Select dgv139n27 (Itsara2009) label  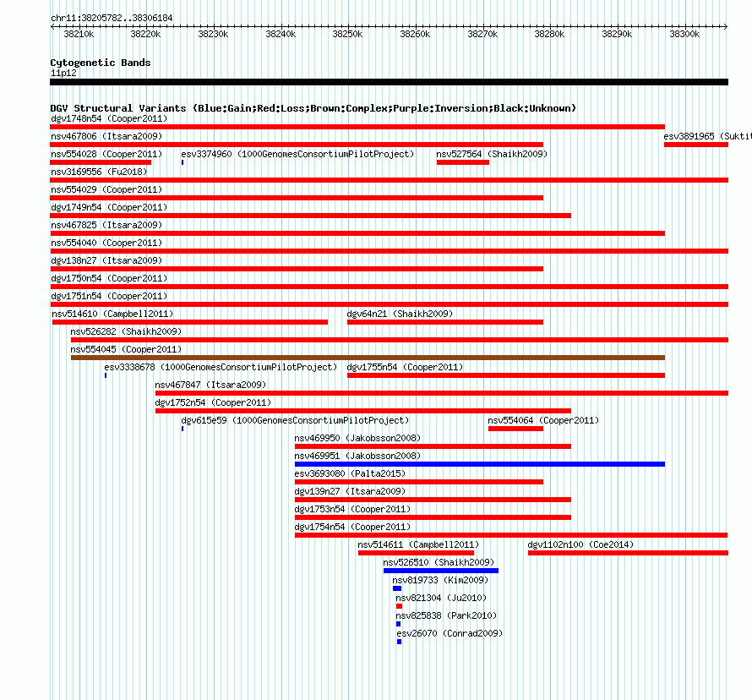pos(350,491)
